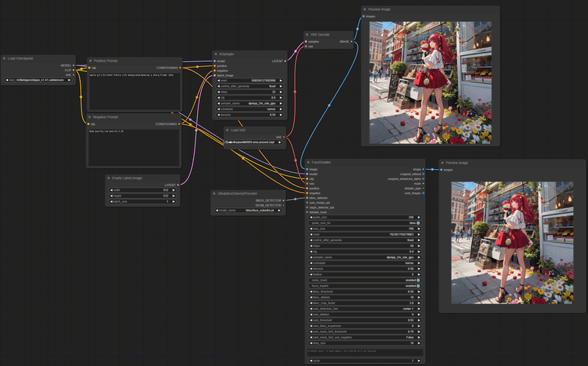
Task: Increase FaceDetailer feather value
Action: point(418,275)
